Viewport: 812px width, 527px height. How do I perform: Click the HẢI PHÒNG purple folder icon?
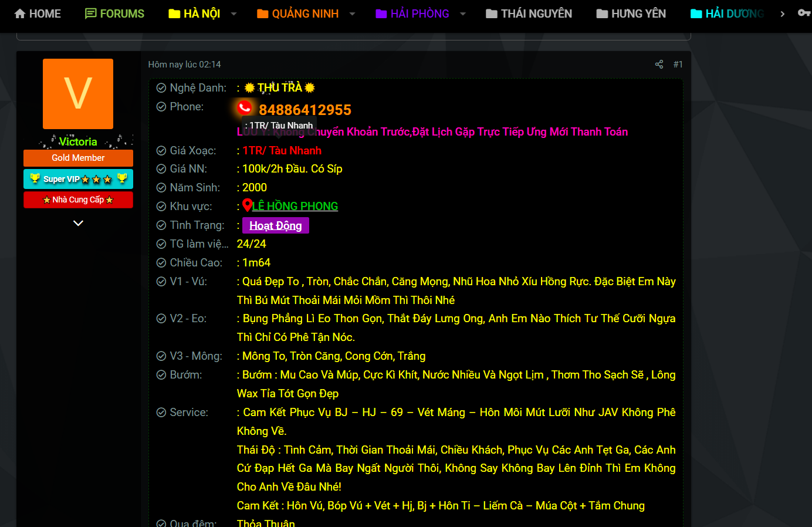click(x=381, y=13)
